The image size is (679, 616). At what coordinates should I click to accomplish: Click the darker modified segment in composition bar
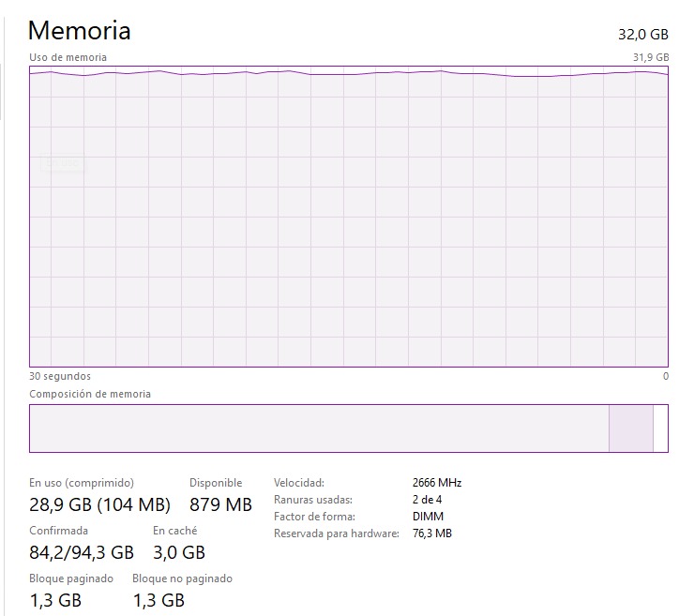[x=630, y=428]
